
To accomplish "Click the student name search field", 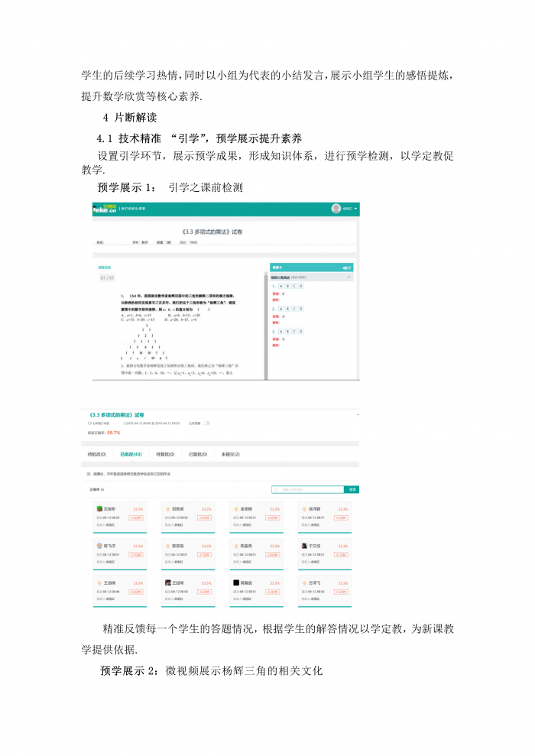I will coord(309,489).
